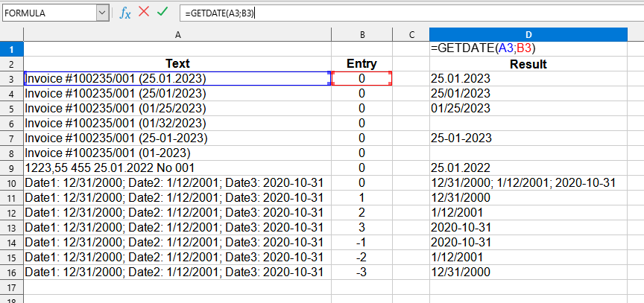Click result cell 25-01-2023
This screenshot has width=644, height=303.
pyautogui.click(x=528, y=138)
